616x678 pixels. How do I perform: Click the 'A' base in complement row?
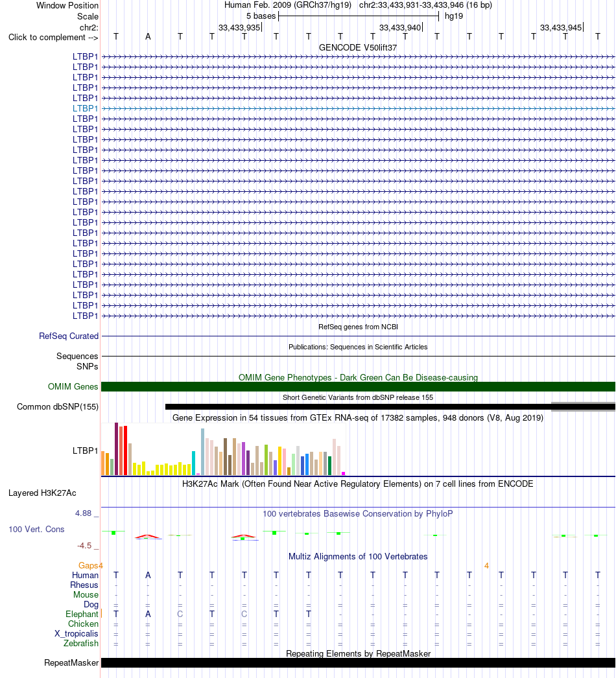[148, 37]
